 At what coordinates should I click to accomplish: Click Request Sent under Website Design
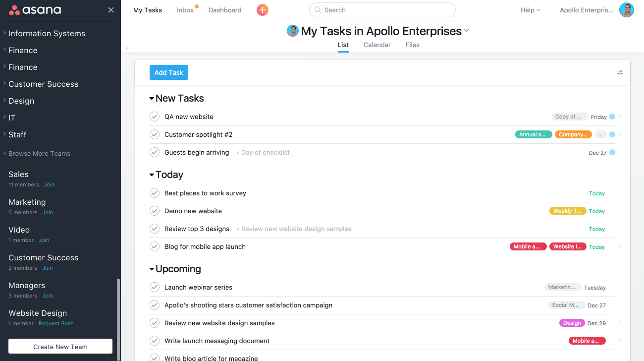(x=55, y=323)
